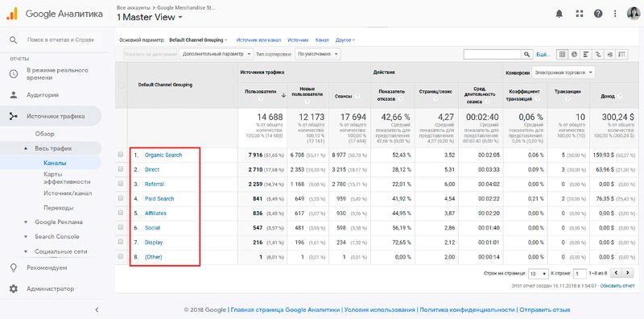Open the Organic Search channel link

click(163, 155)
